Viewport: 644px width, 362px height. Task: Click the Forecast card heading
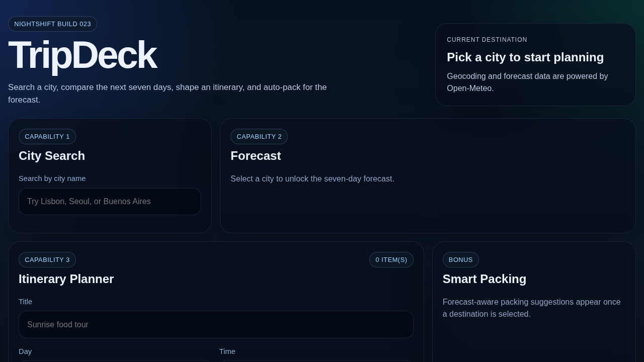point(256,156)
